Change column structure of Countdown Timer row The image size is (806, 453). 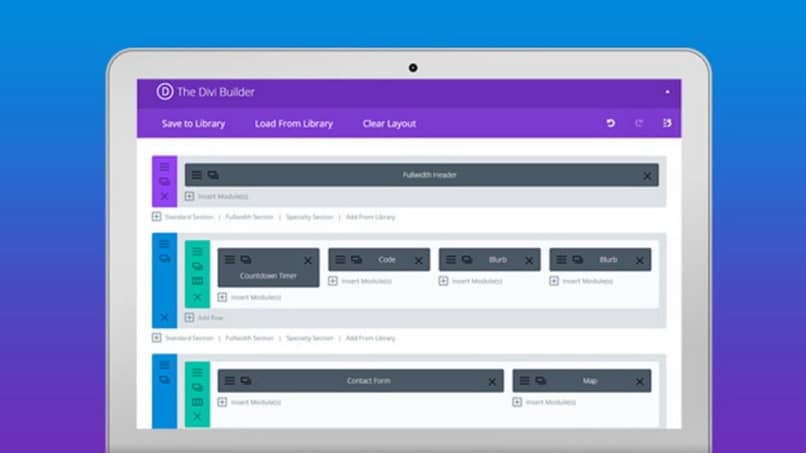197,281
